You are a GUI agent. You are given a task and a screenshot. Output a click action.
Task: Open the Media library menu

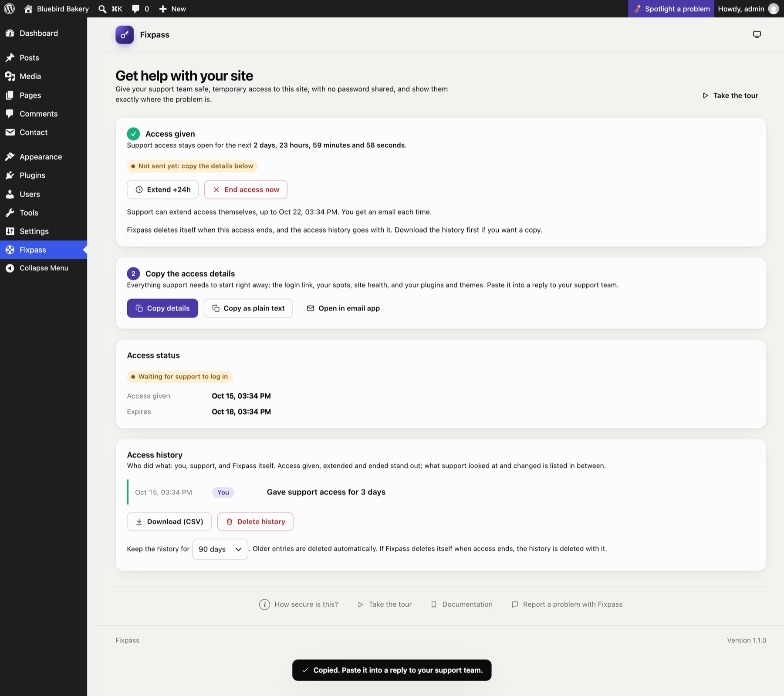tap(44, 76)
